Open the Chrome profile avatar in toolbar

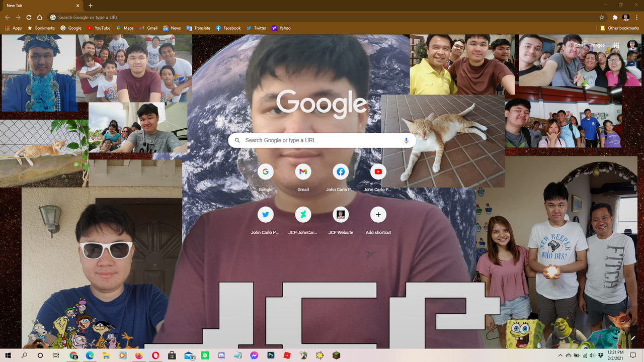tap(626, 17)
